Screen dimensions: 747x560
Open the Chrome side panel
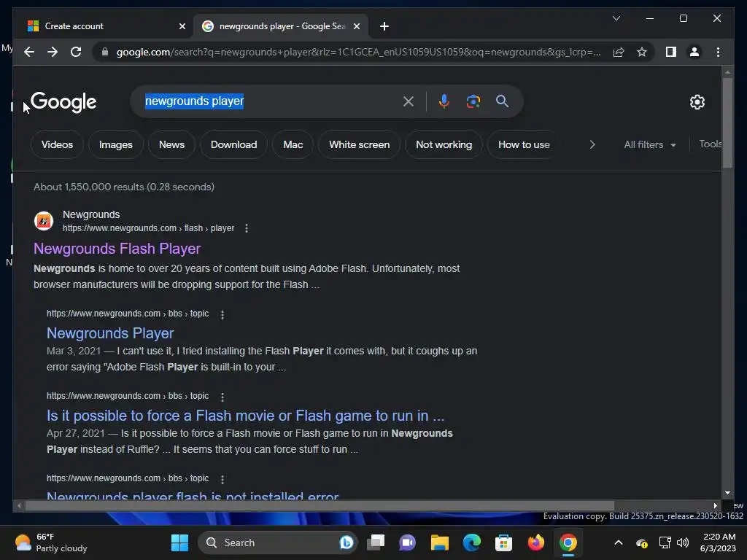pyautogui.click(x=671, y=52)
